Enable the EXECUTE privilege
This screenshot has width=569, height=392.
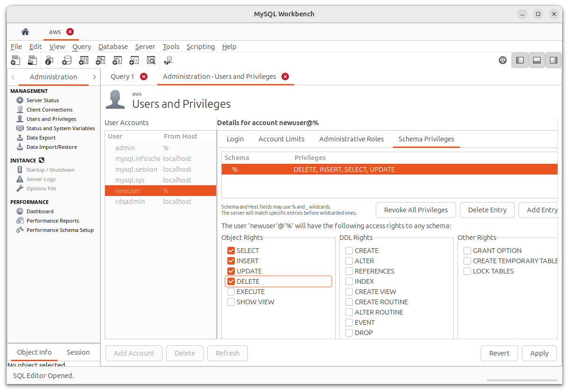point(231,292)
